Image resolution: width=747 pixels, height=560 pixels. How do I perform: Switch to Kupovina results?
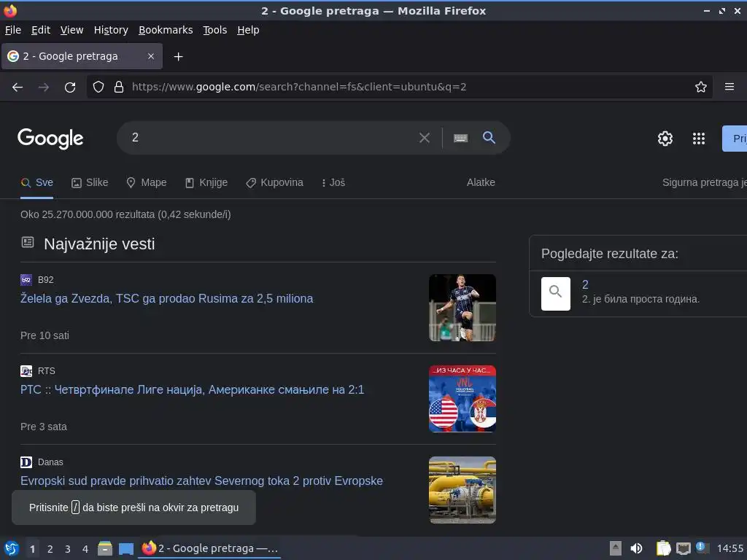pos(274,182)
